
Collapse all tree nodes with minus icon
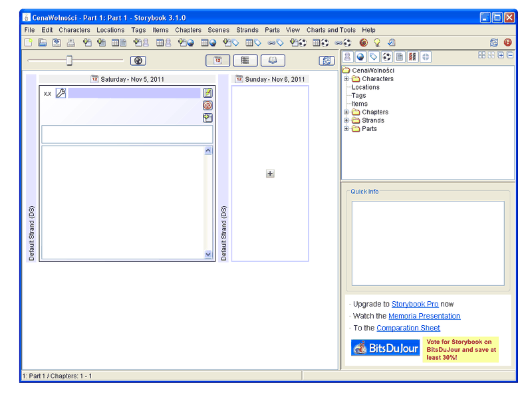tap(510, 55)
